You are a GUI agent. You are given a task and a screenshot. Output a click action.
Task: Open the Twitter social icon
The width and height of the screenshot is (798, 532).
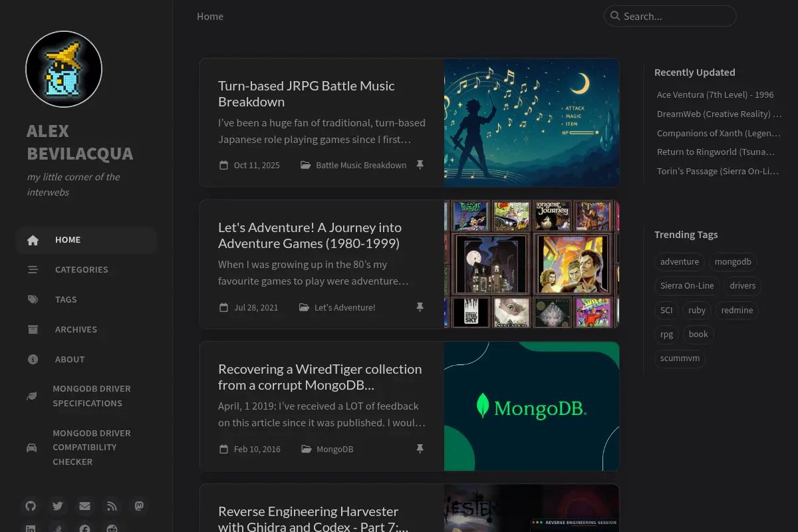click(x=58, y=506)
